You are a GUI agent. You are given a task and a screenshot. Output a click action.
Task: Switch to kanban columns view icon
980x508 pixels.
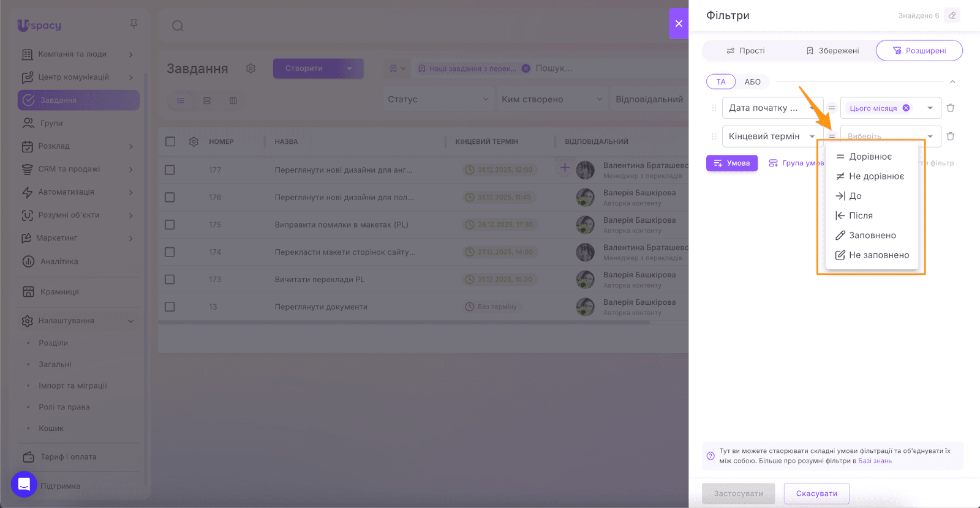coord(233,100)
